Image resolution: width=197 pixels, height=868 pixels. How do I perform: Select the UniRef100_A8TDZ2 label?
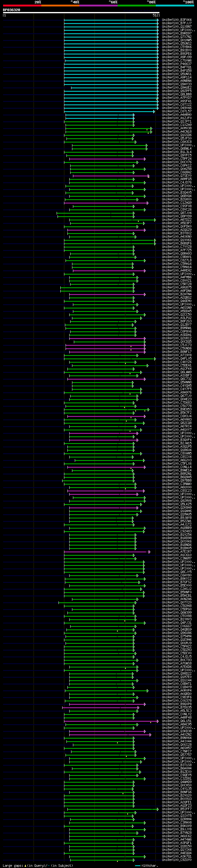coord(177,220)
